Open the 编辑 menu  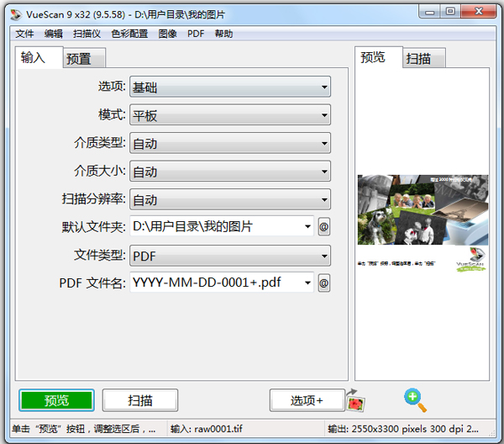coord(54,34)
